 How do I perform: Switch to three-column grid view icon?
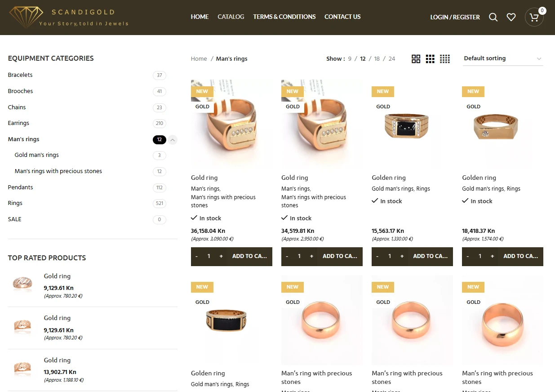(x=430, y=59)
